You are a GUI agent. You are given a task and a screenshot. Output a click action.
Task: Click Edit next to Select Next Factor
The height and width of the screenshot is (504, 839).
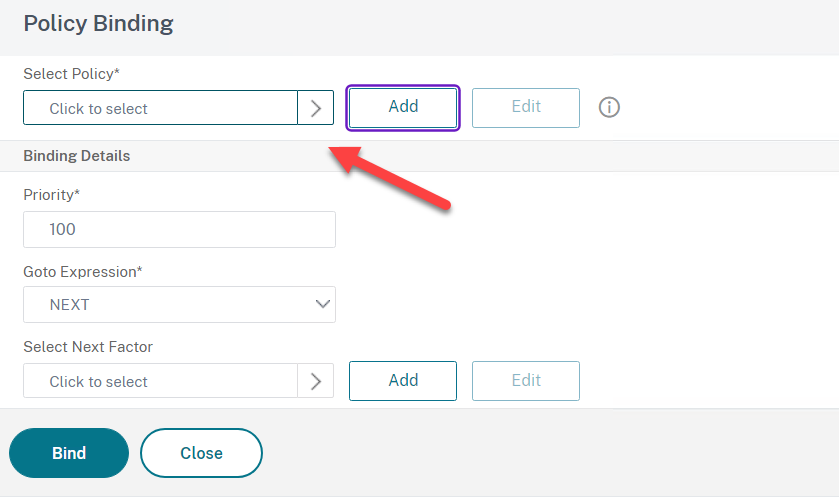[x=526, y=381]
